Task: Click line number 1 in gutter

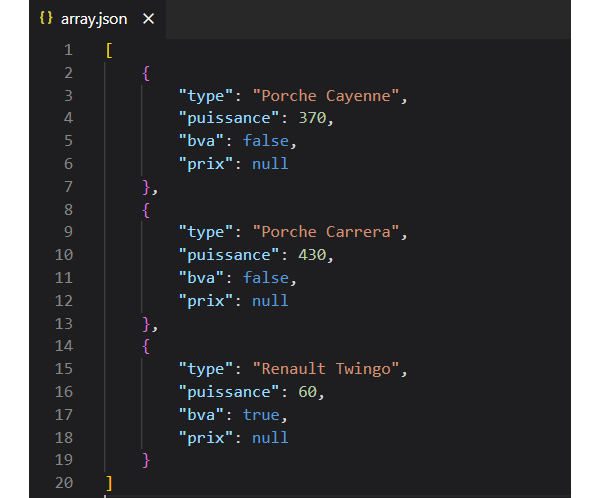Action: coord(68,50)
